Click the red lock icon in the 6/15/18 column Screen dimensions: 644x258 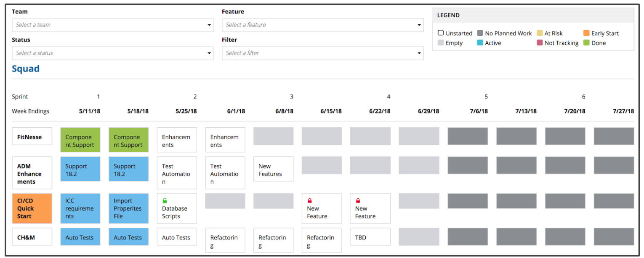310,200
